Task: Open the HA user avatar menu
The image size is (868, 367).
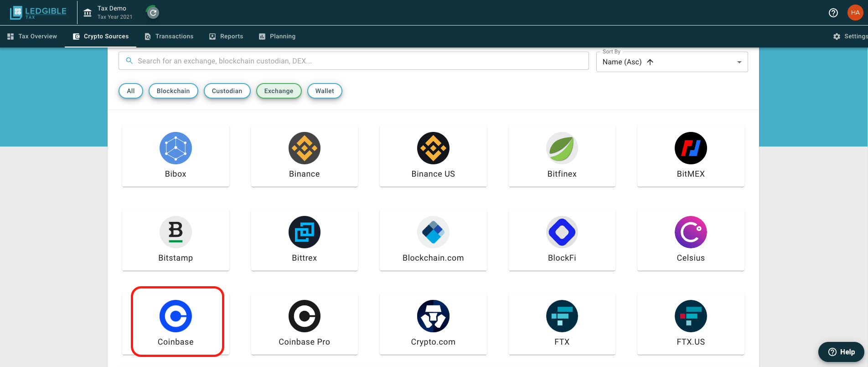Action: click(x=855, y=13)
